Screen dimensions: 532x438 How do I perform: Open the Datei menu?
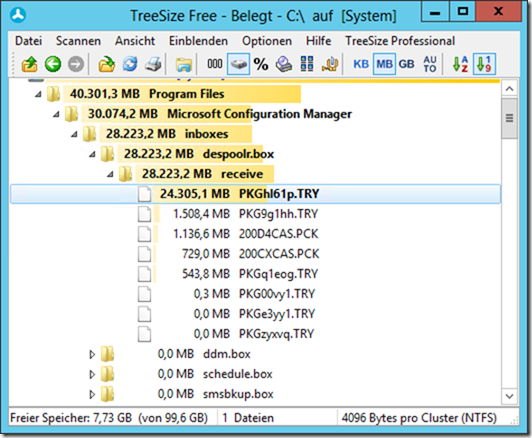pos(28,41)
